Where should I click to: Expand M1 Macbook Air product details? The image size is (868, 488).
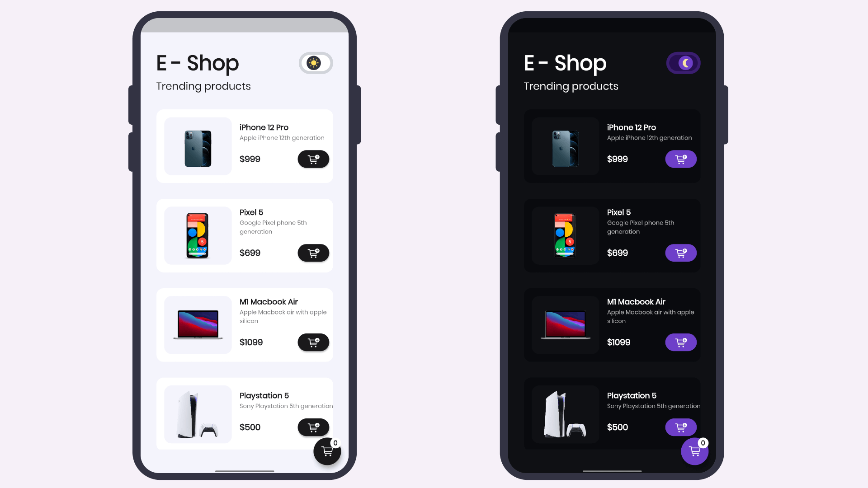(245, 325)
